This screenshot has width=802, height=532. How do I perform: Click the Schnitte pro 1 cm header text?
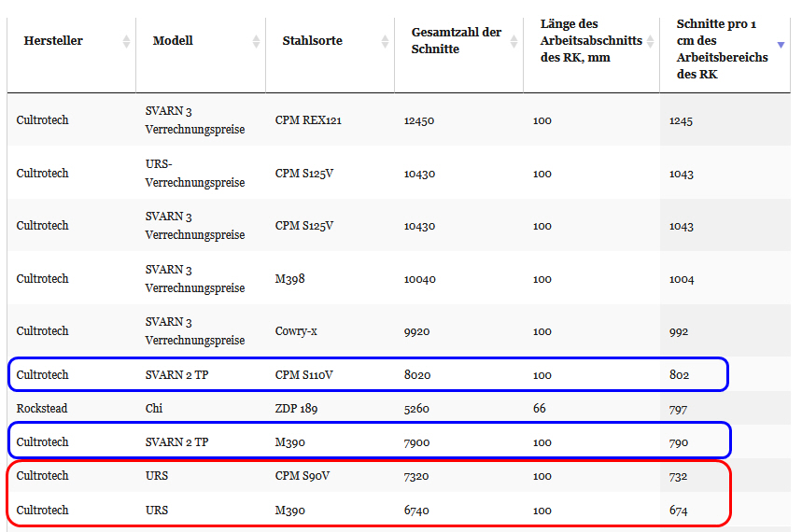(722, 49)
